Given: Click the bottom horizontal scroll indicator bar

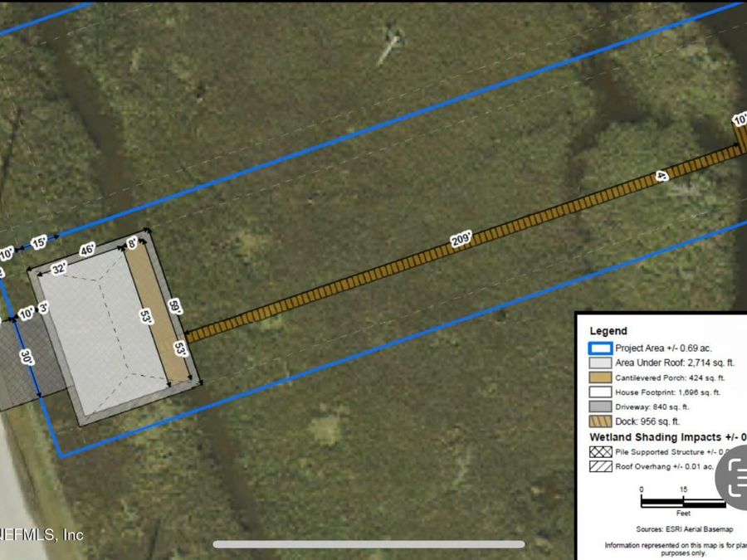Looking at the screenshot, I should click(x=369, y=544).
